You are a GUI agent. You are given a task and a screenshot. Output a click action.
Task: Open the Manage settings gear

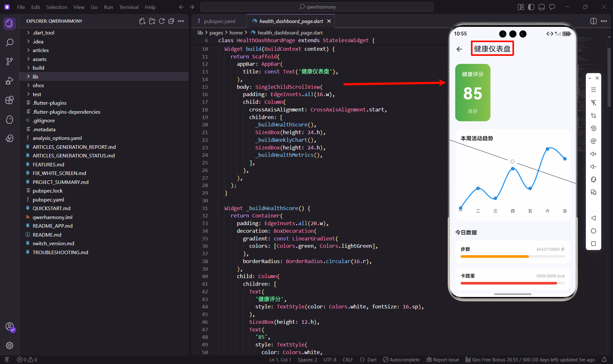(10, 345)
